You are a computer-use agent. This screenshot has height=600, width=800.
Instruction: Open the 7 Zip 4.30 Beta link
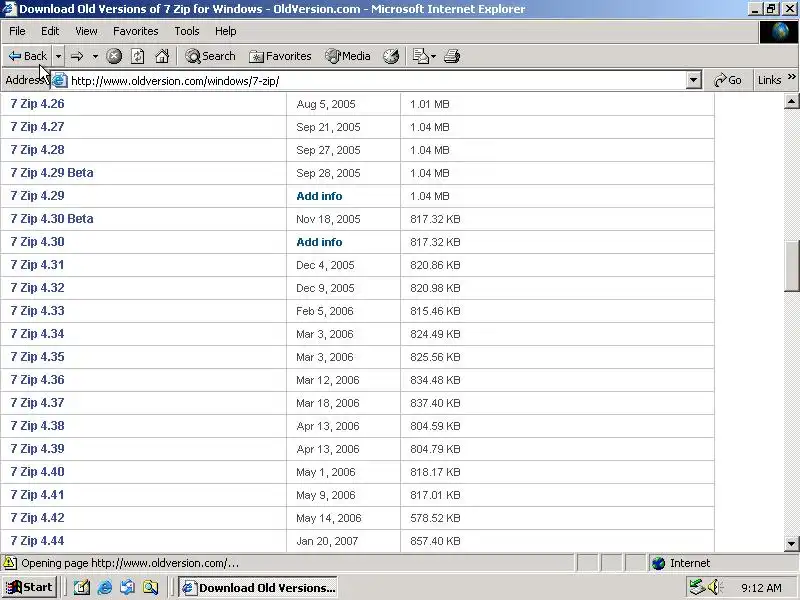pos(52,218)
